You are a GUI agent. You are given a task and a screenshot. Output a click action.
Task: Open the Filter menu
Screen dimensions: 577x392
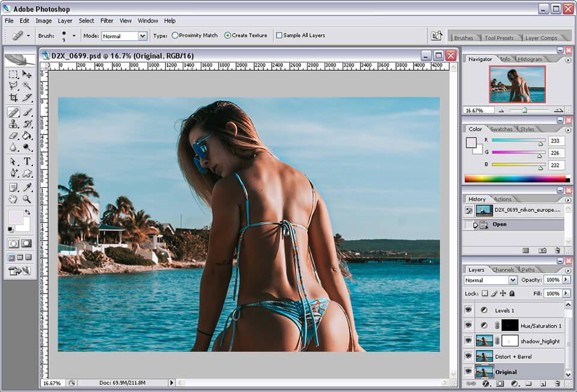click(106, 20)
